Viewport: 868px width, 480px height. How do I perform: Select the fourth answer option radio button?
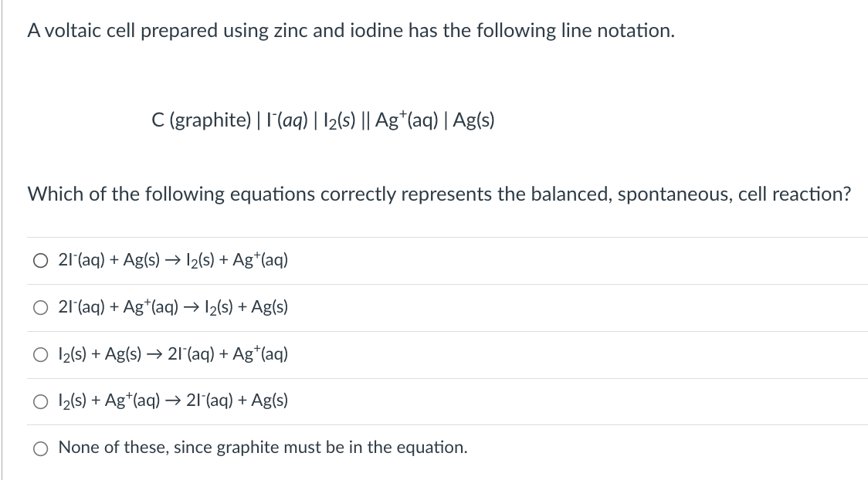(x=39, y=401)
